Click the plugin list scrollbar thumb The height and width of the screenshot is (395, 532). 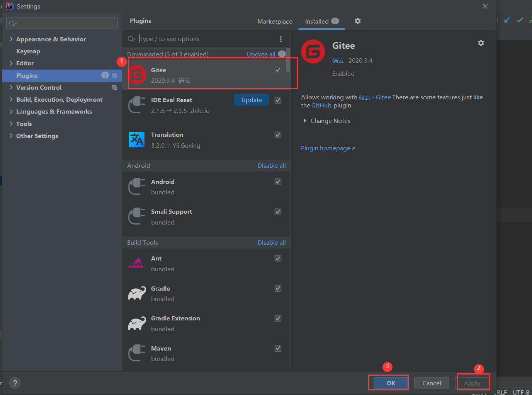tap(288, 60)
